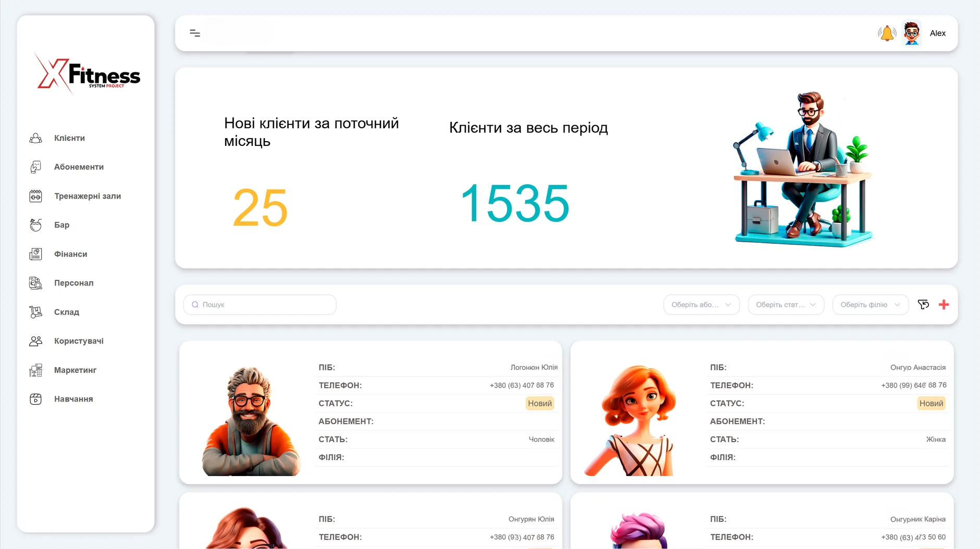Click the Персонал sidebar icon
This screenshot has width=980, height=549.
35,283
